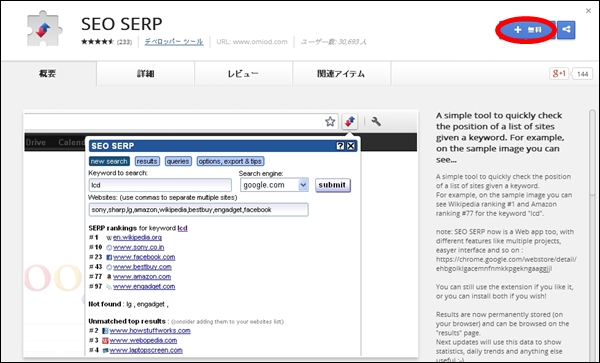Screen dimensions: 600x363
Task: Switch to the 詳細 tab
Action: [145, 73]
